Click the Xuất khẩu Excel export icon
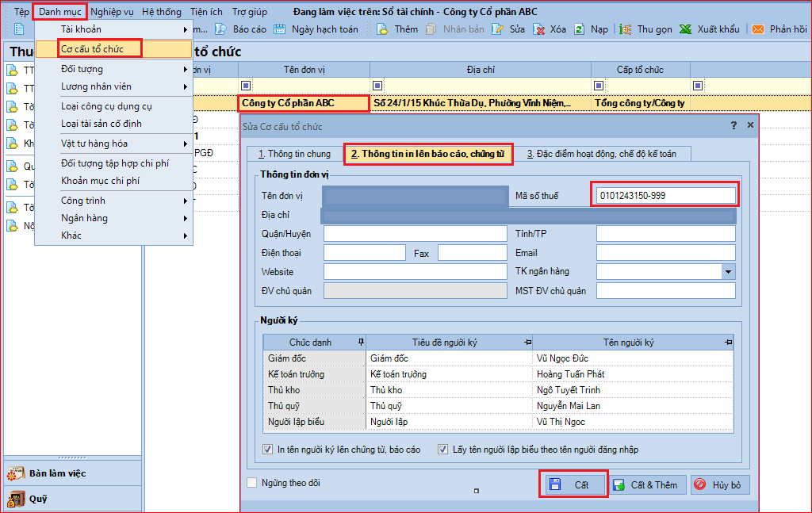Viewport: 812px width, 513px height. [686, 29]
